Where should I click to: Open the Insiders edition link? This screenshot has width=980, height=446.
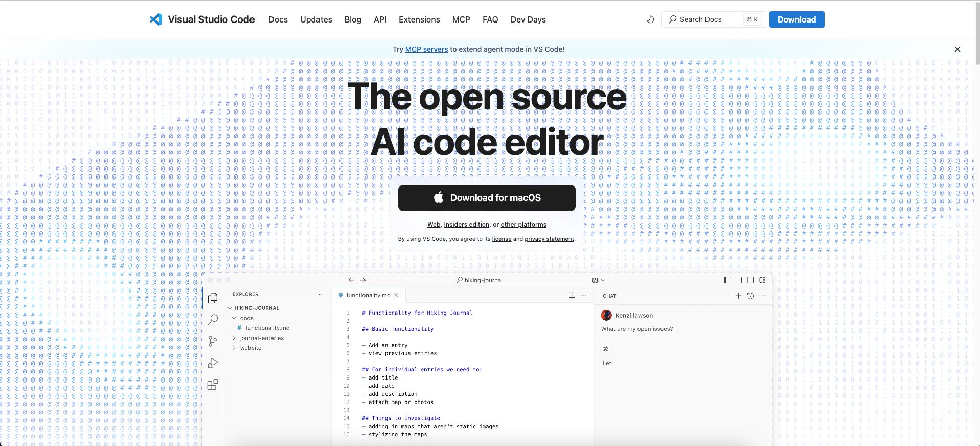(x=467, y=225)
